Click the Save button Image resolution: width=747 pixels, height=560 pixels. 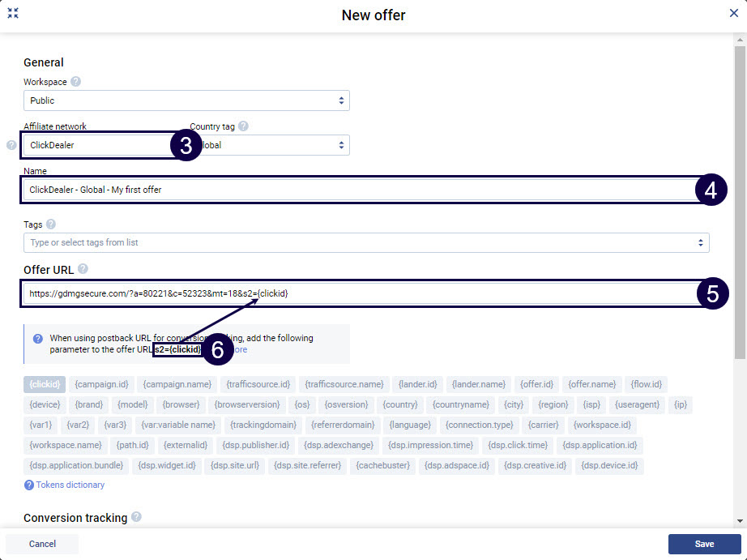[704, 544]
